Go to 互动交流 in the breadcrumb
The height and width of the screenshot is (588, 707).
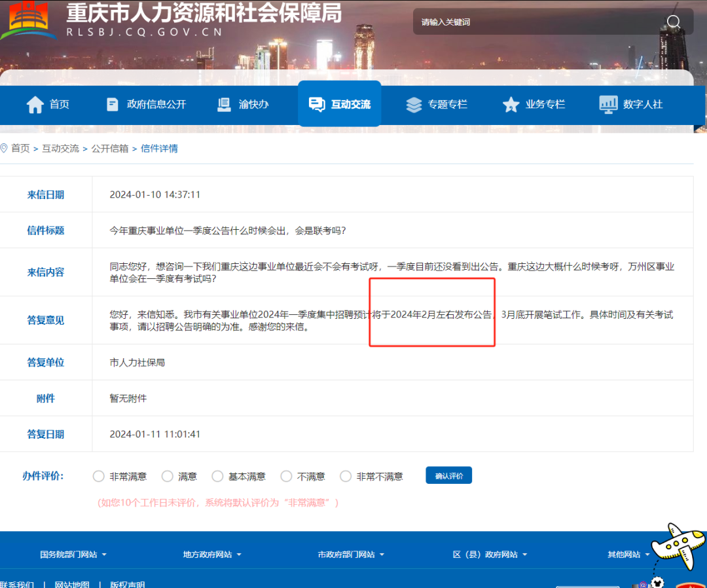[x=60, y=149]
